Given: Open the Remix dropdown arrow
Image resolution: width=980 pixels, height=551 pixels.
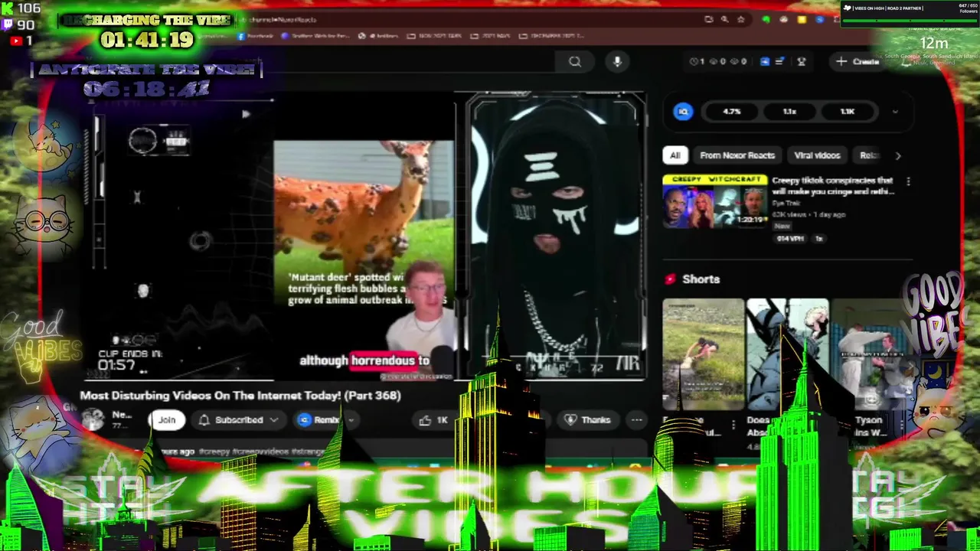Looking at the screenshot, I should (351, 420).
